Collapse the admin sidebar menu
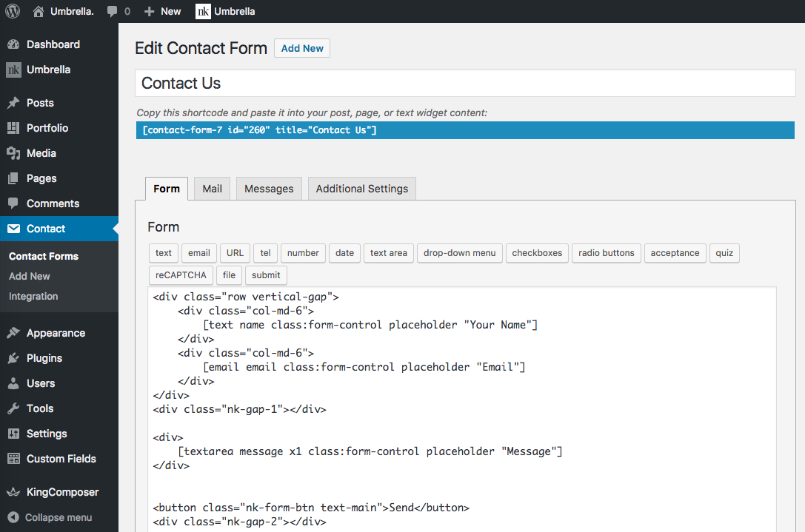 pyautogui.click(x=50, y=517)
